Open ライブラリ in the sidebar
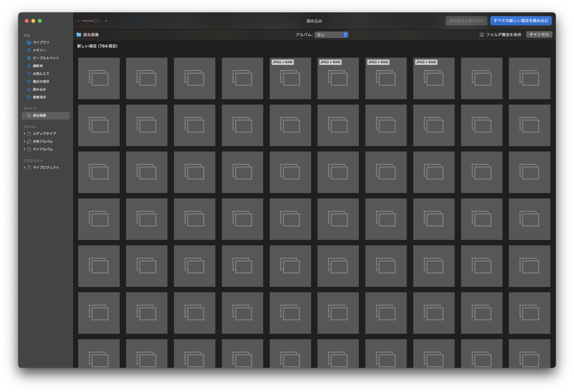 point(41,42)
